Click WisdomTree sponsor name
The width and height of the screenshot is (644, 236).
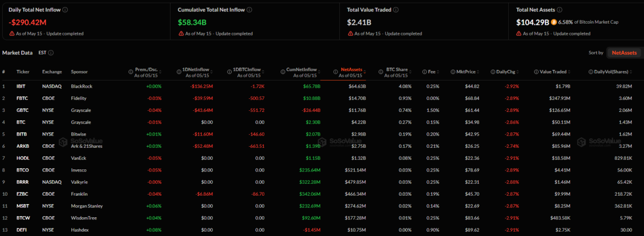(x=83, y=217)
